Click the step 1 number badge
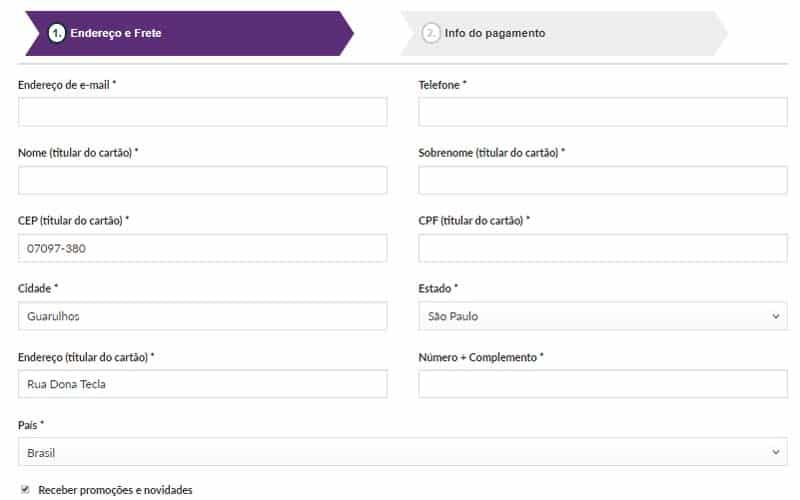Image resolution: width=800 pixels, height=500 pixels. [x=57, y=33]
